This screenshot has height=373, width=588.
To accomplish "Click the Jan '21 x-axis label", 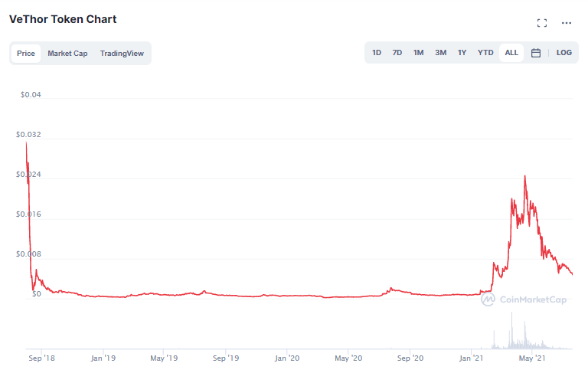I will (471, 358).
